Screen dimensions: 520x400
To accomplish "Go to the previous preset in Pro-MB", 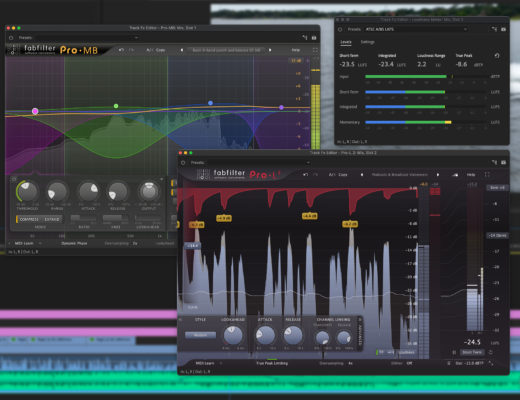I will tap(182, 50).
